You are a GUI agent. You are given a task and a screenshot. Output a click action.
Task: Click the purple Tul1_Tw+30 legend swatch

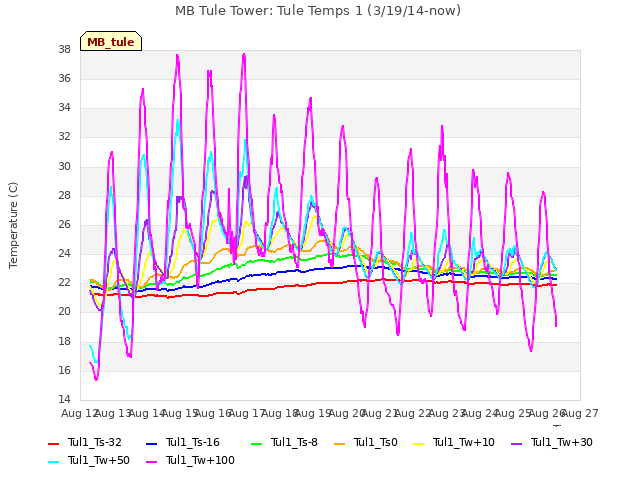point(517,444)
